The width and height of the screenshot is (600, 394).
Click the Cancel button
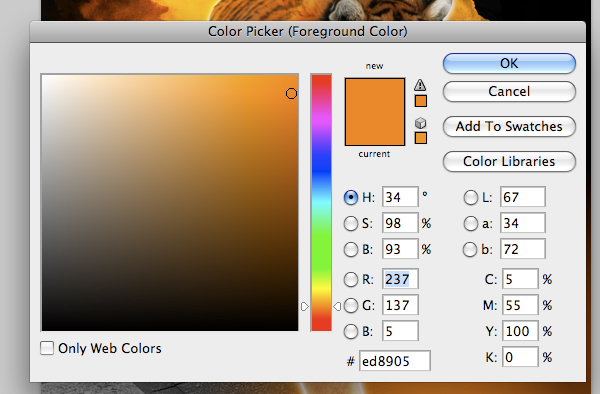[509, 91]
